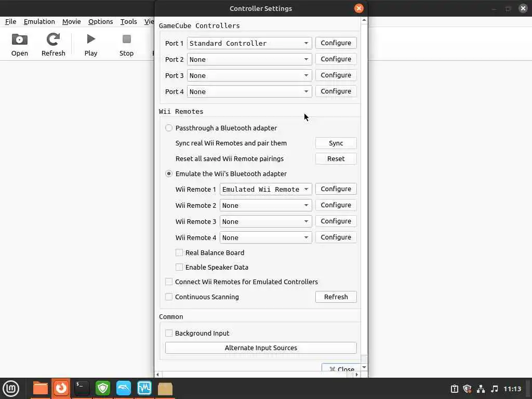
Task: Open Alternate Input Sources
Action: pos(261,348)
